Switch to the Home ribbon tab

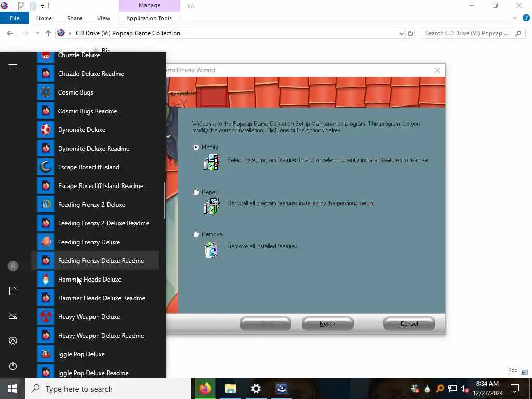(44, 18)
